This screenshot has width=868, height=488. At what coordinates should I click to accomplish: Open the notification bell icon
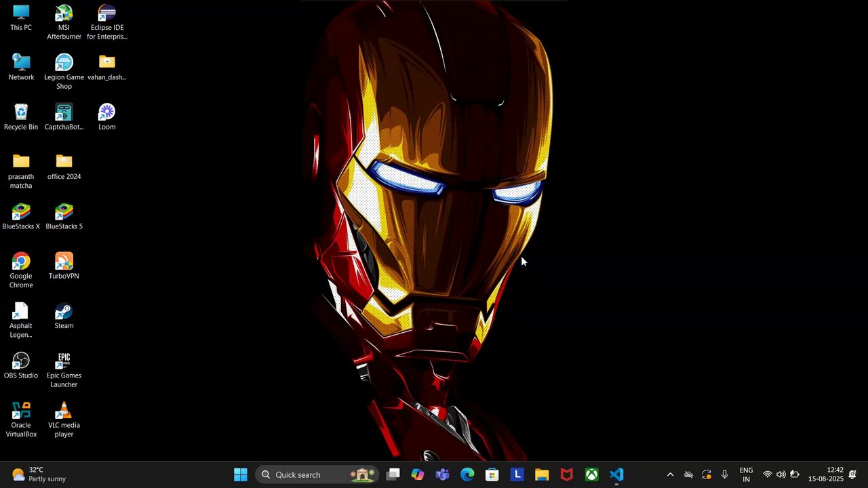tap(853, 474)
